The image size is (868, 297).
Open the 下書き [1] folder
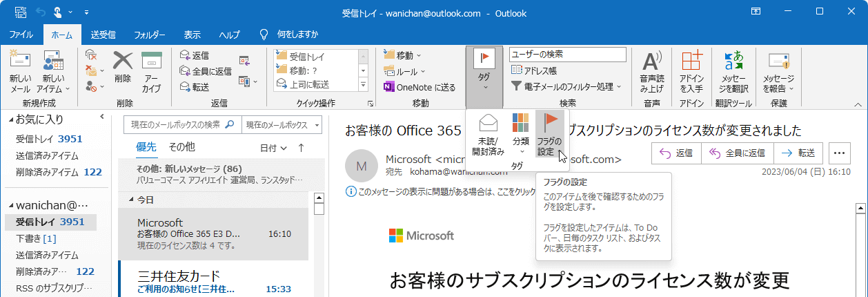(x=36, y=239)
